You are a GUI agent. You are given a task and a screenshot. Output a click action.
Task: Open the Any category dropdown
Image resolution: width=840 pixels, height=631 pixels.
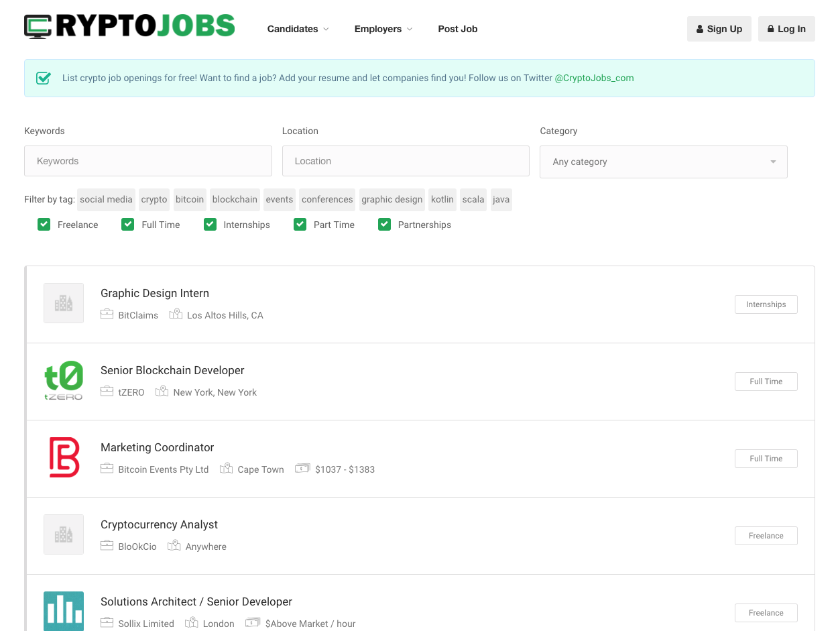point(663,162)
